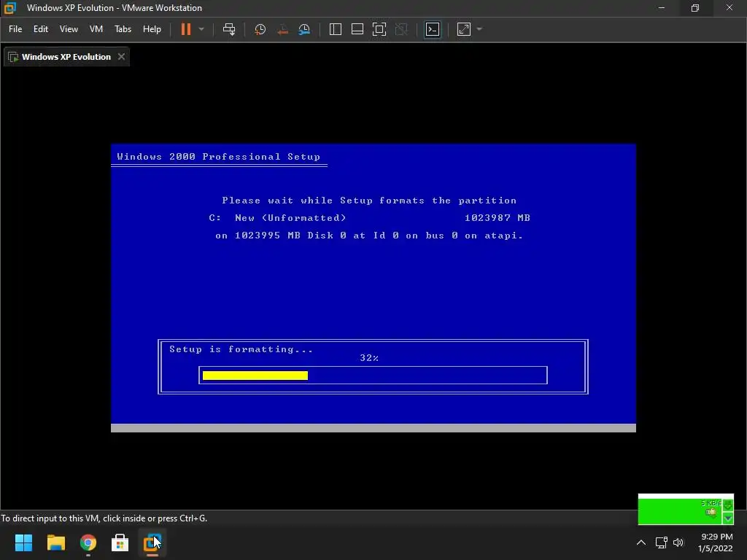The height and width of the screenshot is (560, 747).
Task: Open the VM menu
Action: click(x=96, y=29)
